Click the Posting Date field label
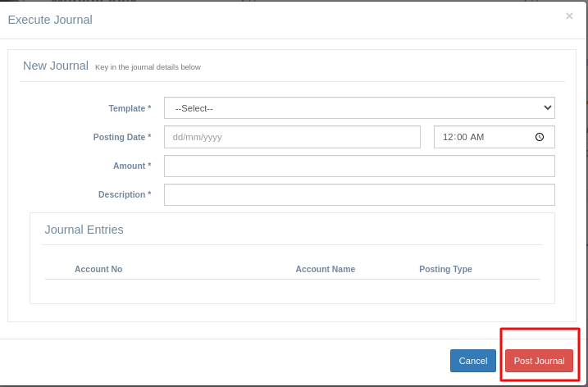 tap(122, 137)
